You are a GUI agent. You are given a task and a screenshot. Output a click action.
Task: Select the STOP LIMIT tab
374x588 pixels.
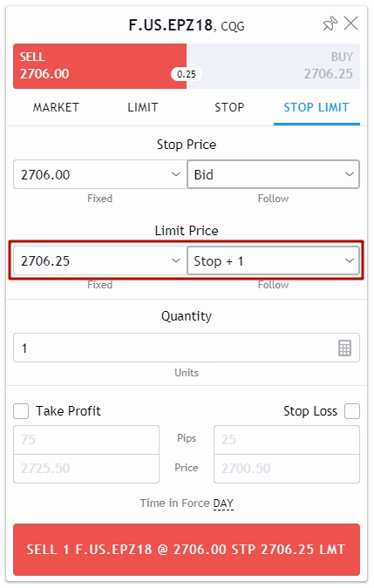click(x=316, y=108)
